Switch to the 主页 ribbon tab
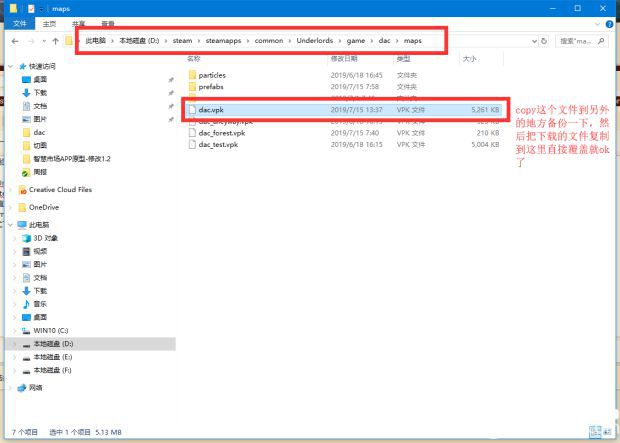Screen dimensions: 620x443 pyautogui.click(x=49, y=24)
